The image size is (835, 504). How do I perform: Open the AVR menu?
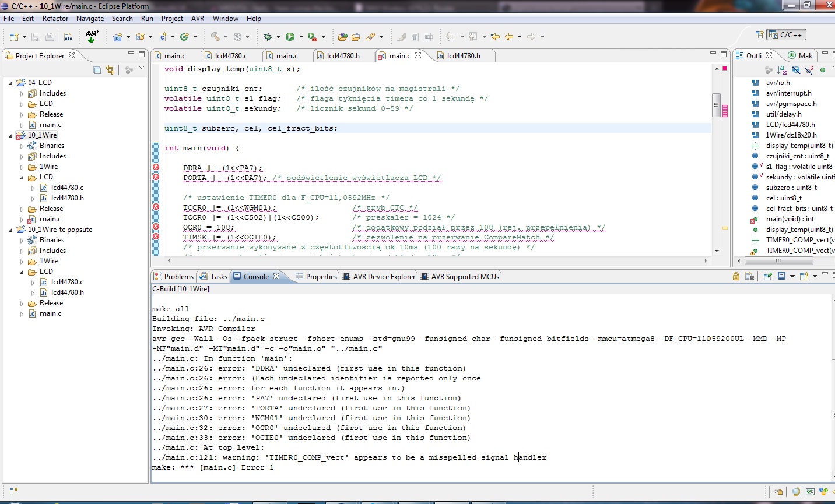click(x=198, y=19)
